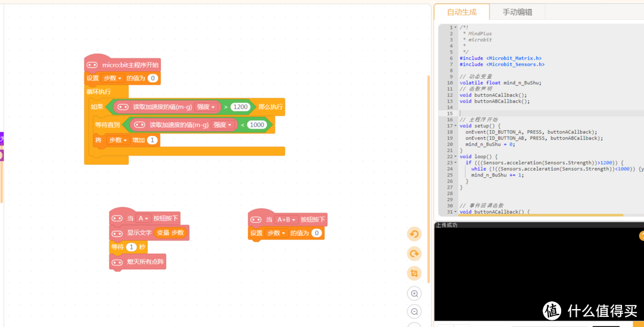Click the crop/fit blocks icon

coord(414,274)
